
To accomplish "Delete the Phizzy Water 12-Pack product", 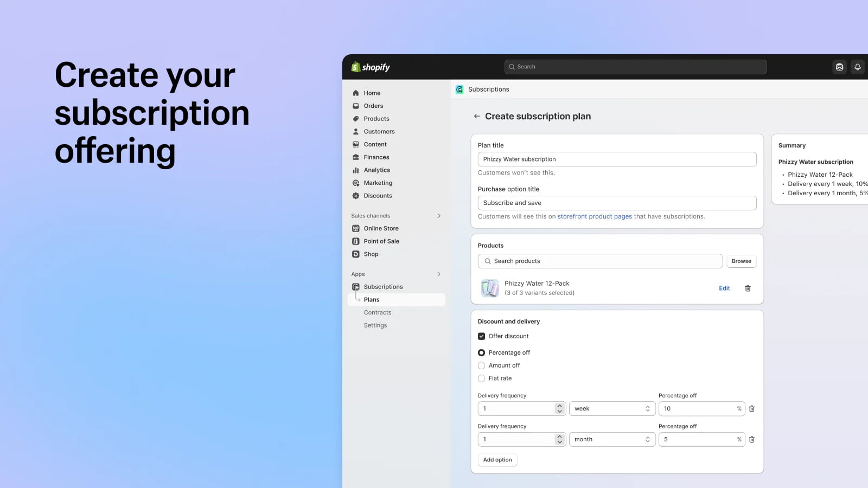I will pos(748,288).
